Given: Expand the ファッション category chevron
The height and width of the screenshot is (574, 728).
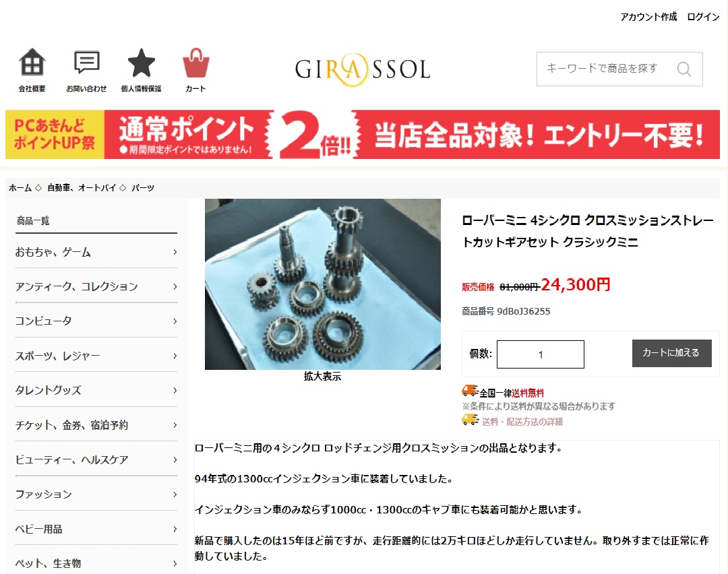Looking at the screenshot, I should tap(175, 495).
